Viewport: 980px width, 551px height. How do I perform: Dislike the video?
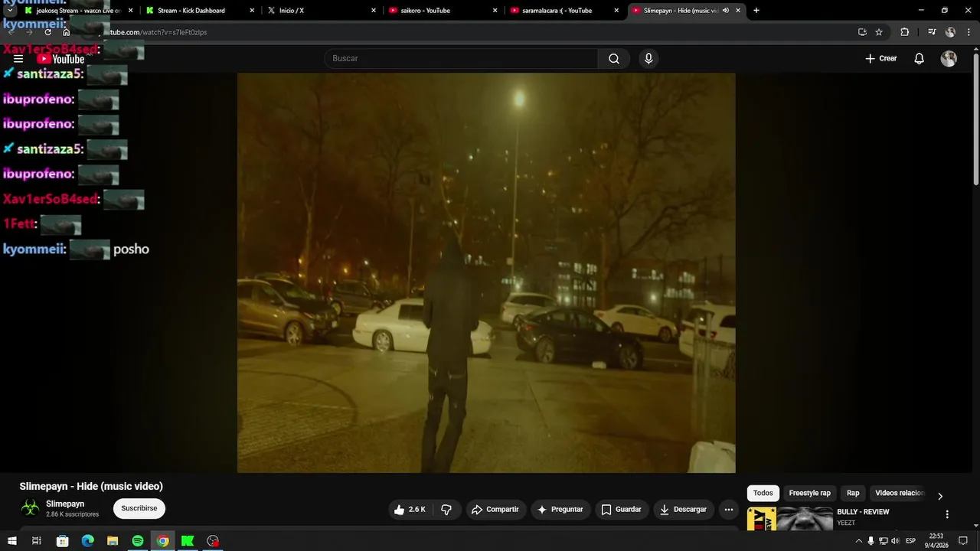coord(446,510)
